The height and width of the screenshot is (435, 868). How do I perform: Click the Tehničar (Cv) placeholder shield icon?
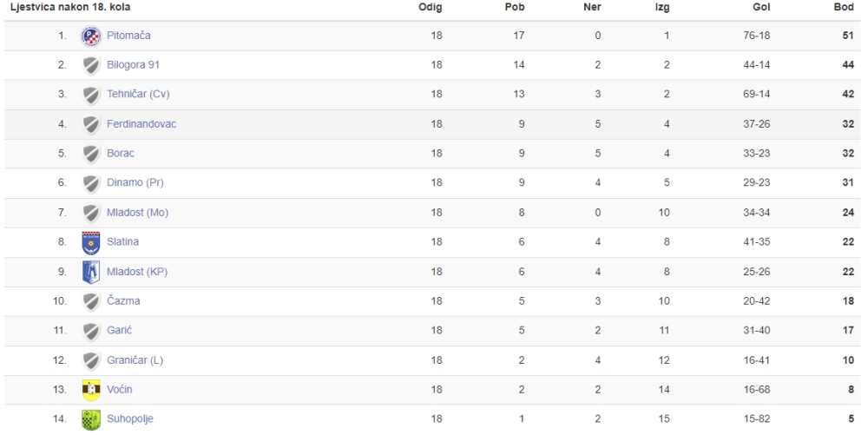tap(91, 95)
